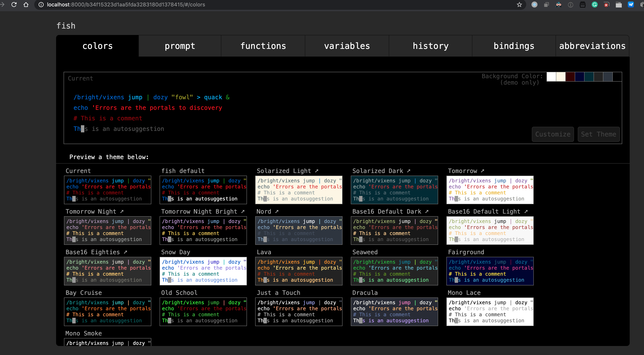644x355 pixels.
Task: Go to the history tab
Action: [431, 46]
